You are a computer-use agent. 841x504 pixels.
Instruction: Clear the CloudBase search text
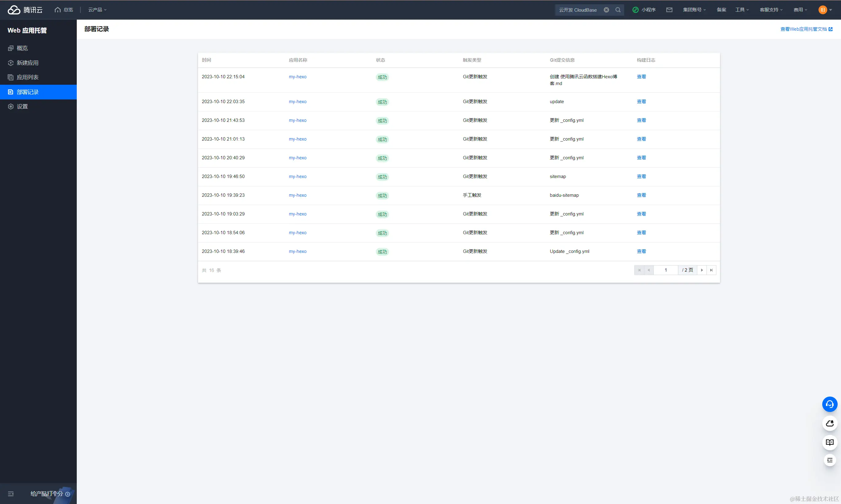pos(606,10)
